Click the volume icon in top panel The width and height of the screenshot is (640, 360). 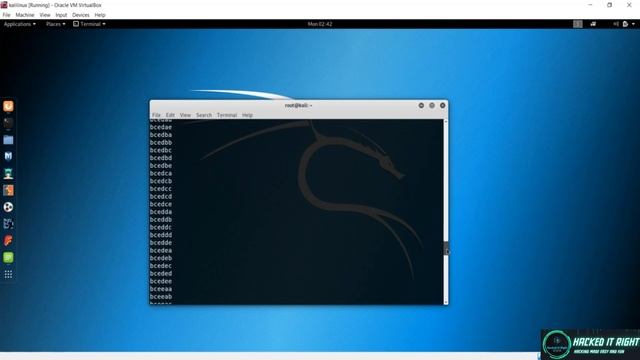[x=616, y=24]
